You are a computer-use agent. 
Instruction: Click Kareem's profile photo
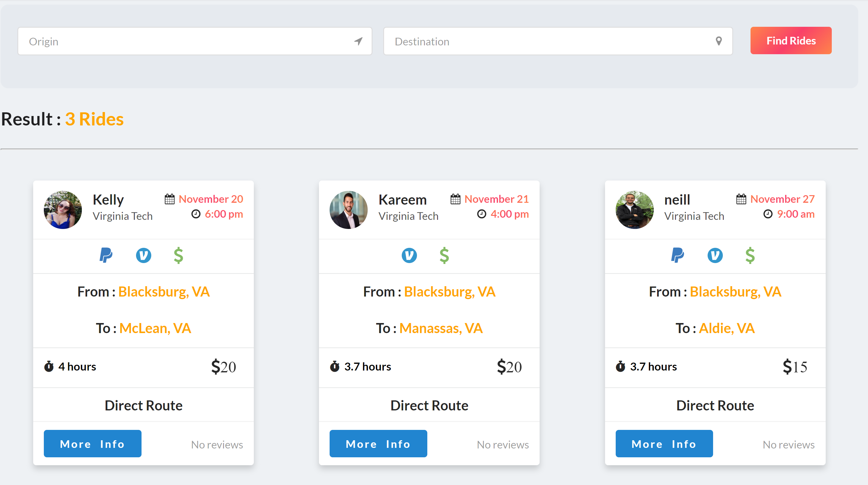[348, 210]
